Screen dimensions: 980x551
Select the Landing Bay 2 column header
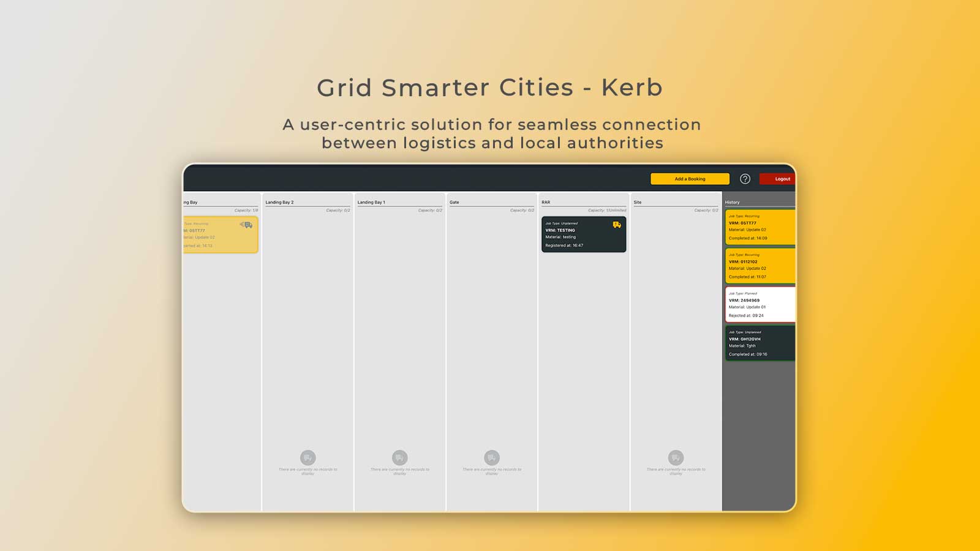click(x=280, y=202)
